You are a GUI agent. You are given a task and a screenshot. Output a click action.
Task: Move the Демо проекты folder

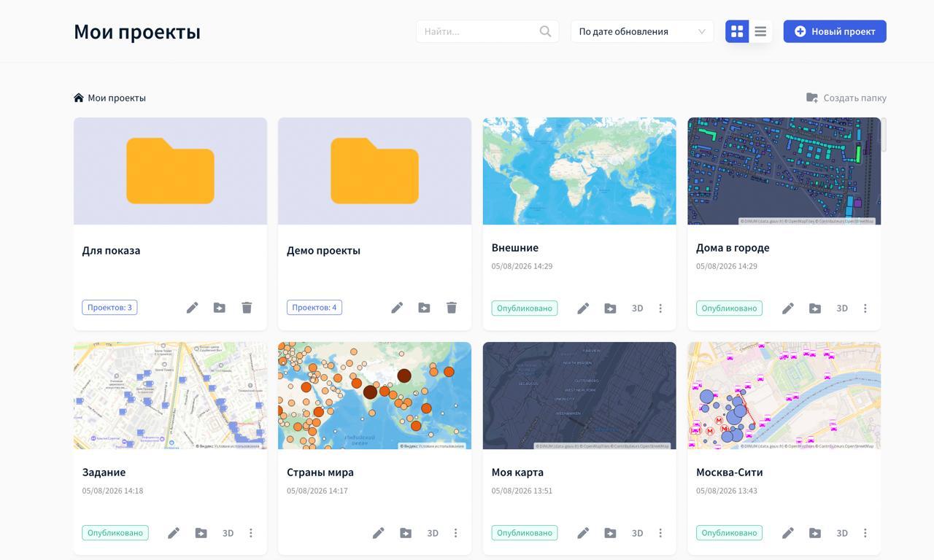point(424,308)
